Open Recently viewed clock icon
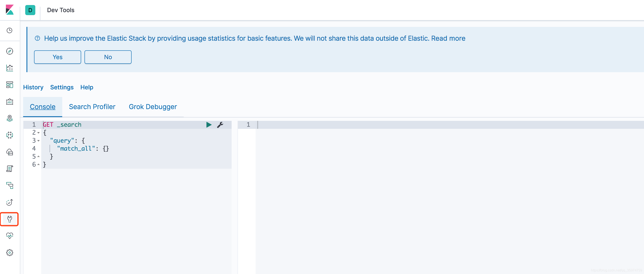This screenshot has height=274, width=644. pos(9,30)
